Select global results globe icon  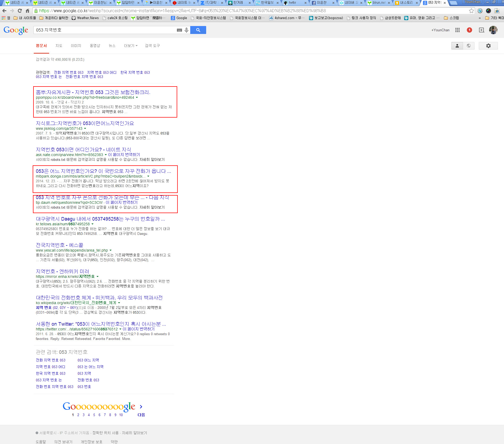pyautogui.click(x=469, y=46)
